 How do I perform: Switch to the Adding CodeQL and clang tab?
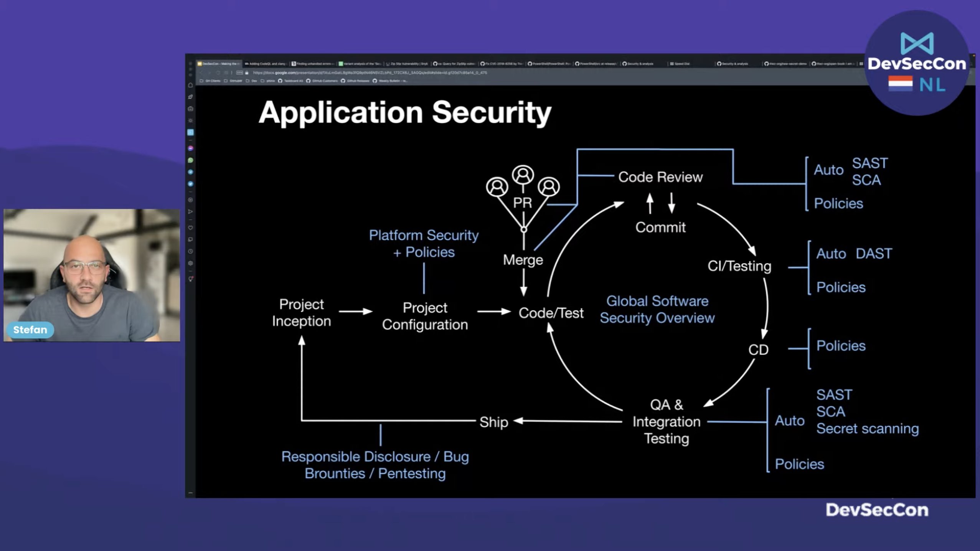[x=265, y=64]
